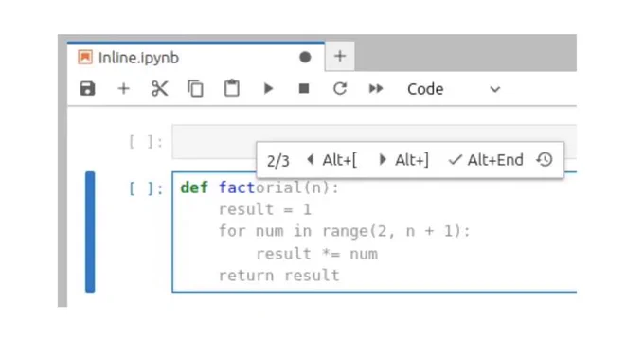This screenshot has height=357, width=644.
Task: Open a new launcher tab
Action: click(x=340, y=56)
